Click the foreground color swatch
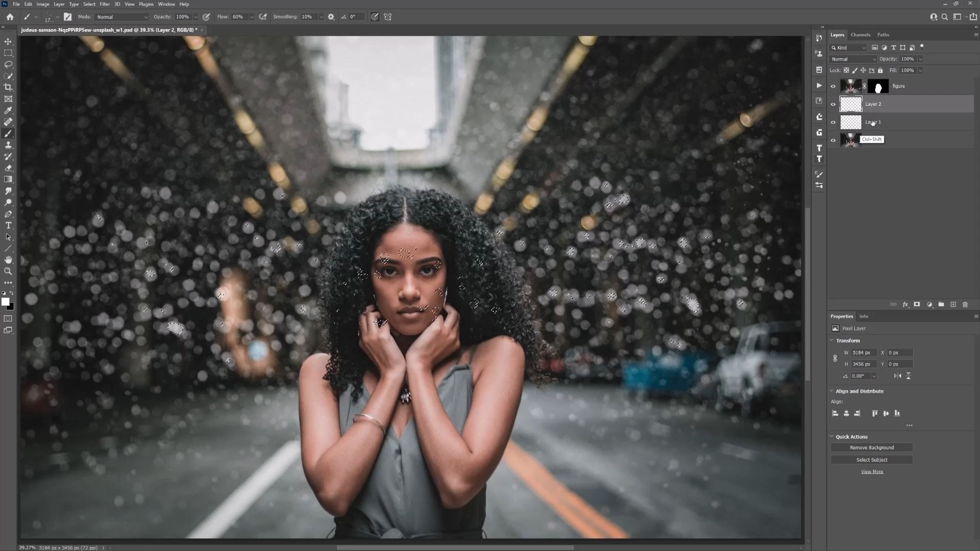This screenshot has width=980, height=551. coord(5,302)
